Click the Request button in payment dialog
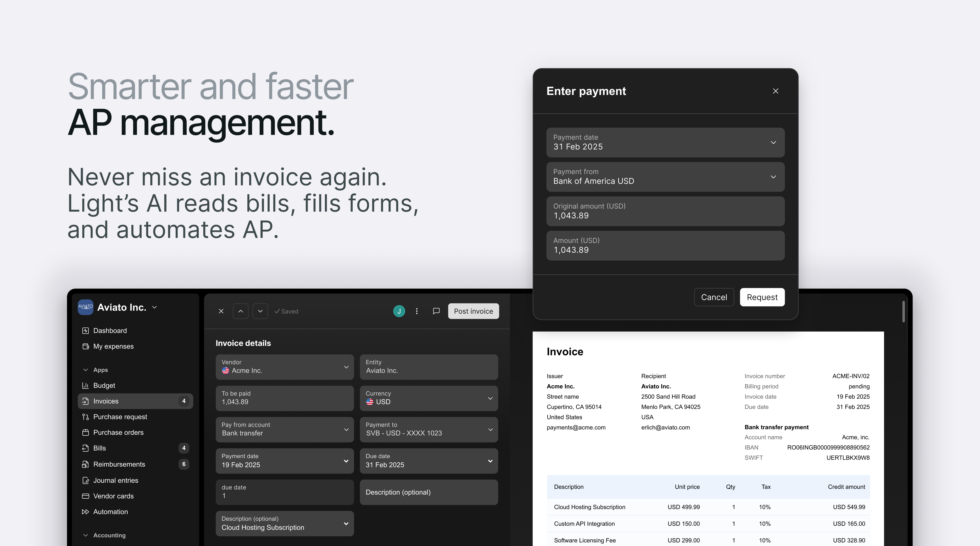 762,297
